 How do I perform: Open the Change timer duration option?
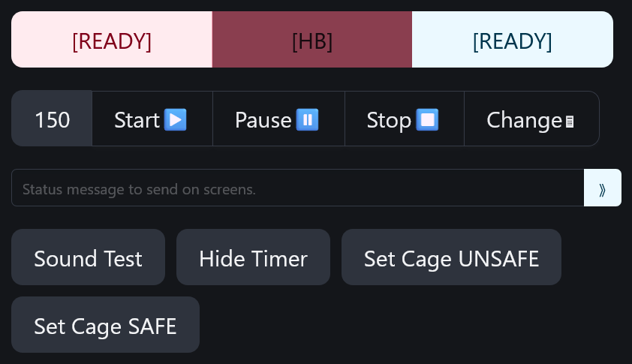pos(531,119)
